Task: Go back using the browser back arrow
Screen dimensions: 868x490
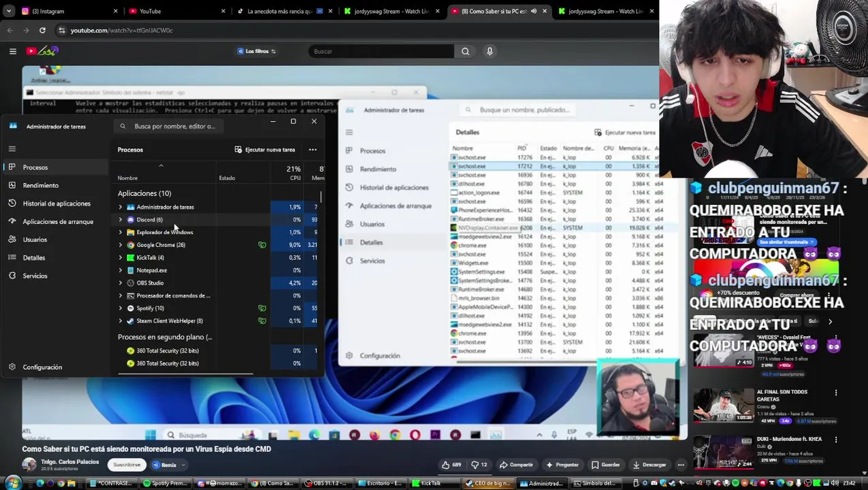Action: [x=10, y=30]
